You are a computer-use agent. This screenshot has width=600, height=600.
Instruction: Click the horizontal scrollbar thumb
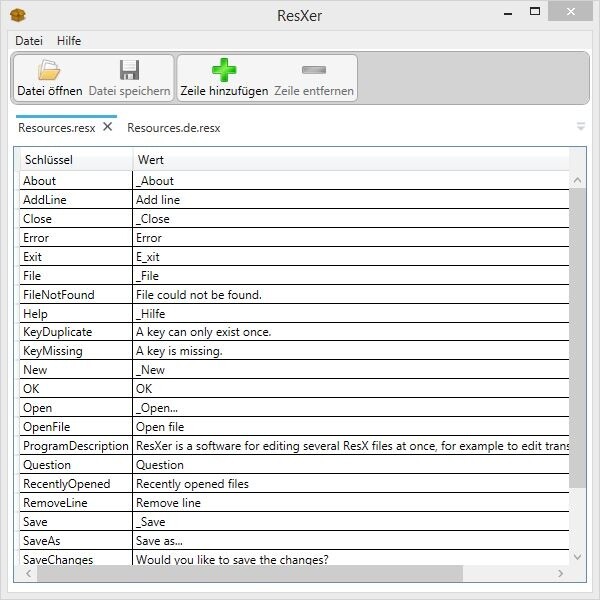250,573
